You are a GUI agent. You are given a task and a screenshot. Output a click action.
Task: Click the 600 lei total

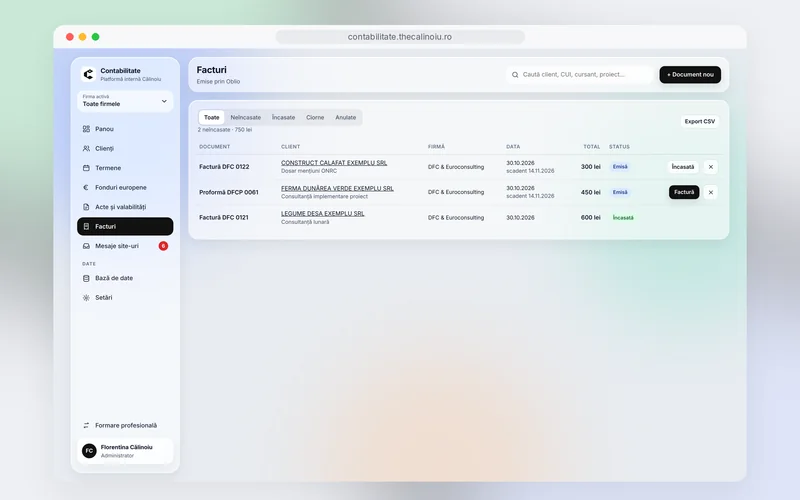[x=590, y=217]
